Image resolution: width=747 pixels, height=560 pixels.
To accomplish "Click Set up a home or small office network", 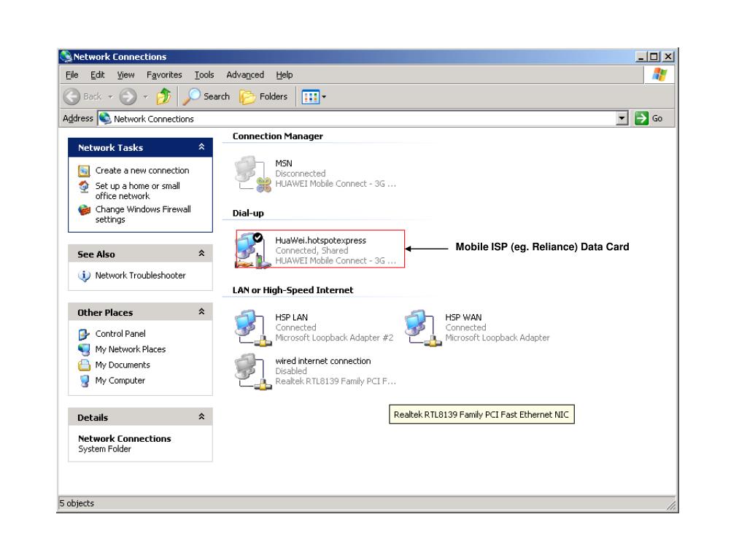I will (x=138, y=191).
